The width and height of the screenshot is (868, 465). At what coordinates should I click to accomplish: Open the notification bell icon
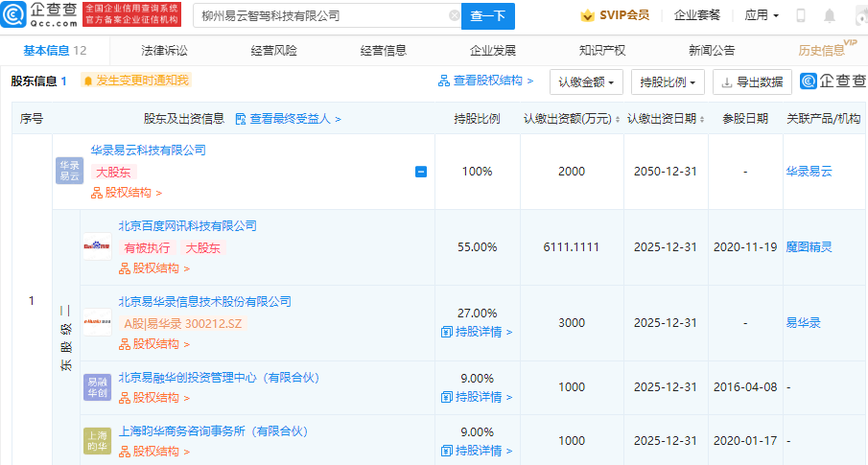click(x=830, y=15)
